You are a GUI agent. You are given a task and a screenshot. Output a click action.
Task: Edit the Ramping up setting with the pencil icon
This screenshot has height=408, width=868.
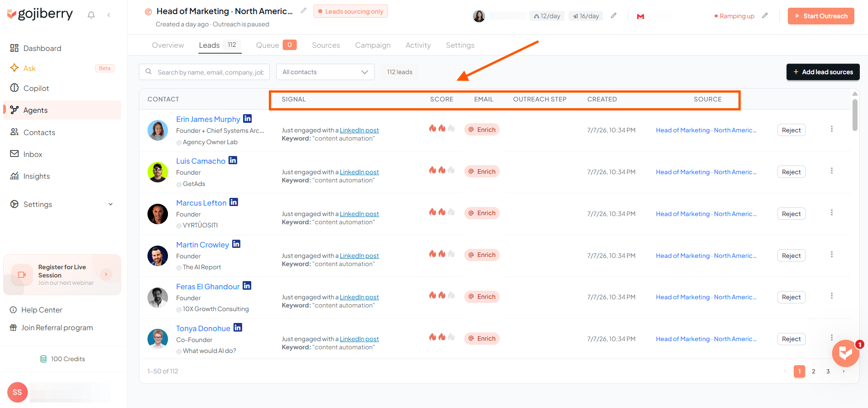point(765,15)
